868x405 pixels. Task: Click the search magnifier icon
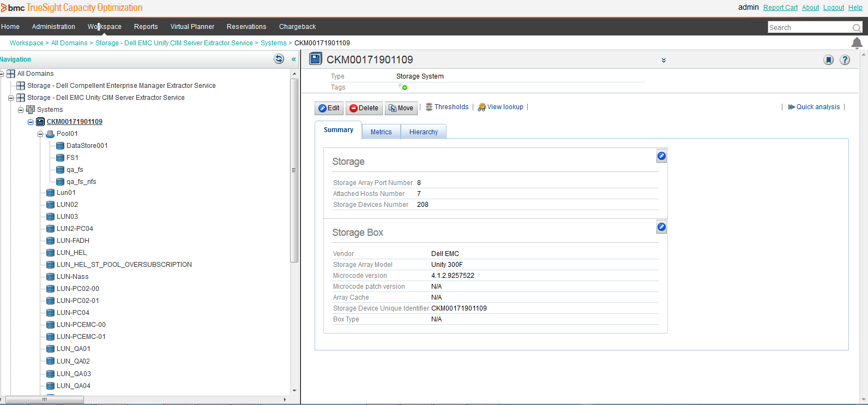point(857,28)
